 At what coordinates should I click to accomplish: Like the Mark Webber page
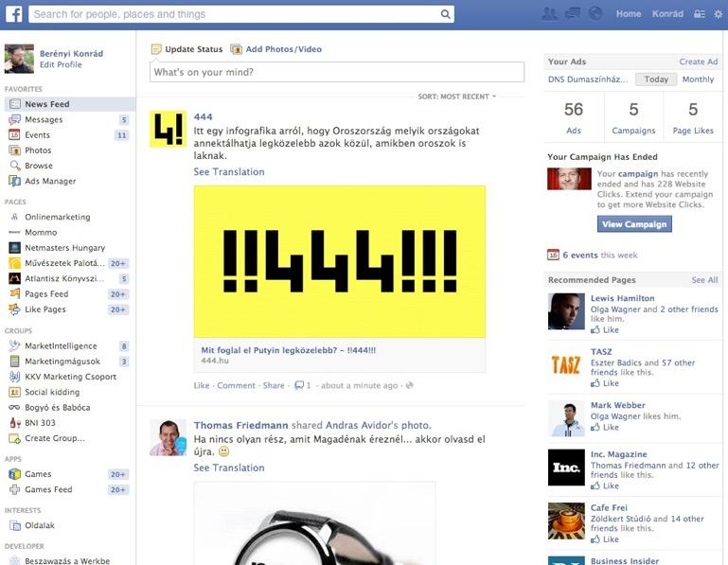pyautogui.click(x=605, y=427)
